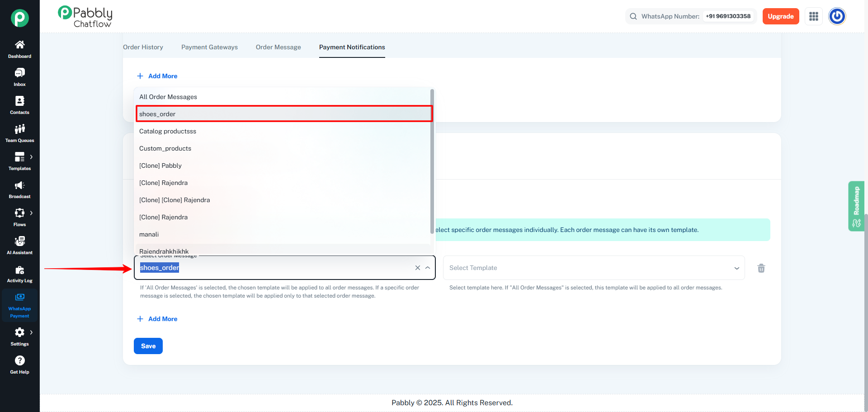The height and width of the screenshot is (412, 868).
Task: Open the apps grid menu
Action: (x=814, y=16)
